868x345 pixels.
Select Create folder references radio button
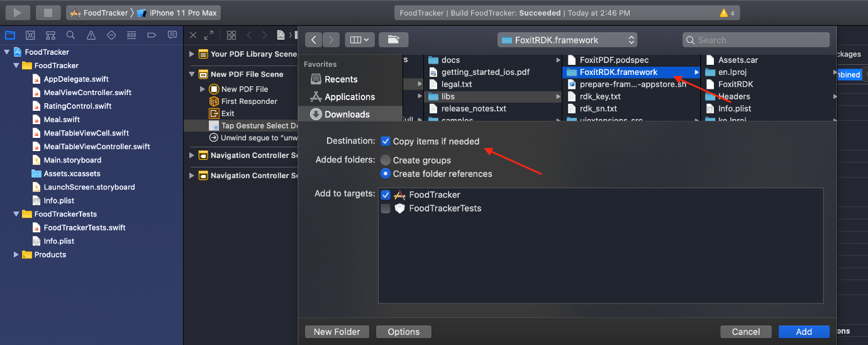tap(386, 174)
